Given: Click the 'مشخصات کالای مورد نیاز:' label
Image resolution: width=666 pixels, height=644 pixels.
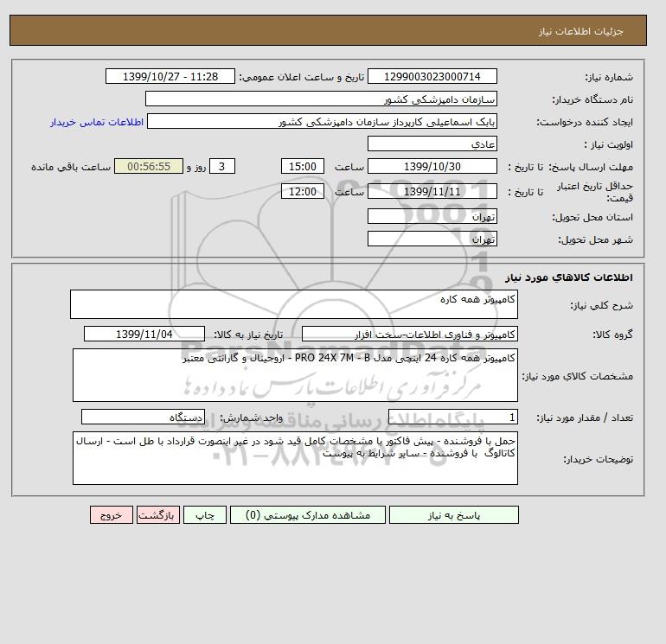Looking at the screenshot, I should coord(578,376).
